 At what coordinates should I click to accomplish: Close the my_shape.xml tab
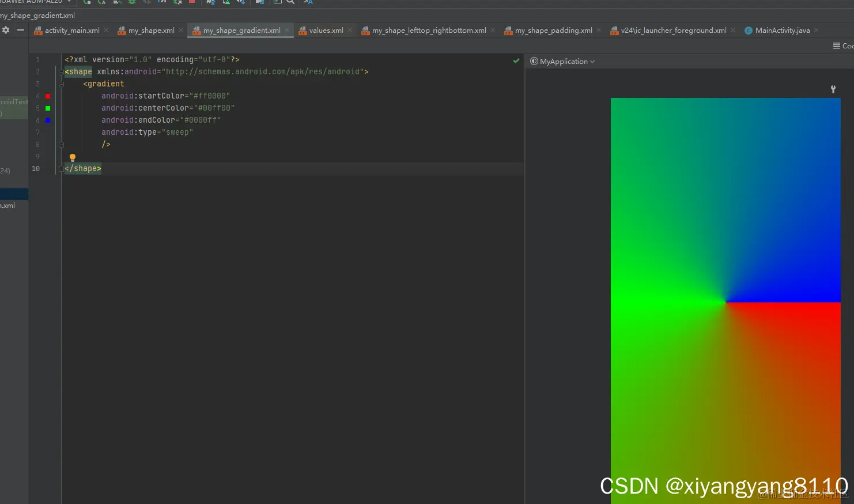(181, 30)
